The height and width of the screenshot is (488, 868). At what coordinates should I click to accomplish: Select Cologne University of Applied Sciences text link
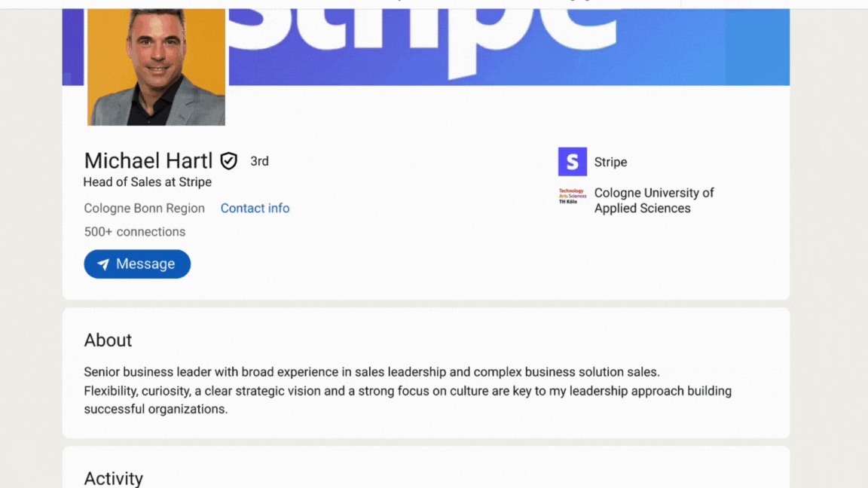pos(653,200)
